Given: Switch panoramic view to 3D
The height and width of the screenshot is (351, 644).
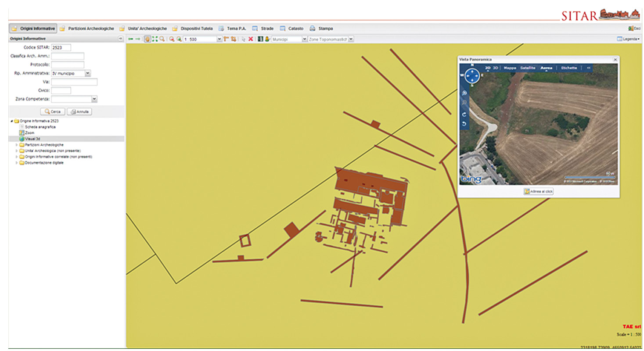Looking at the screenshot, I should [496, 68].
